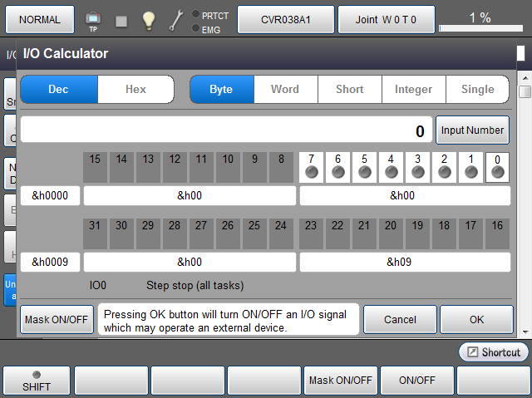This screenshot has width=532, height=398.
Task: Open the Shortcut menu
Action: click(x=494, y=352)
